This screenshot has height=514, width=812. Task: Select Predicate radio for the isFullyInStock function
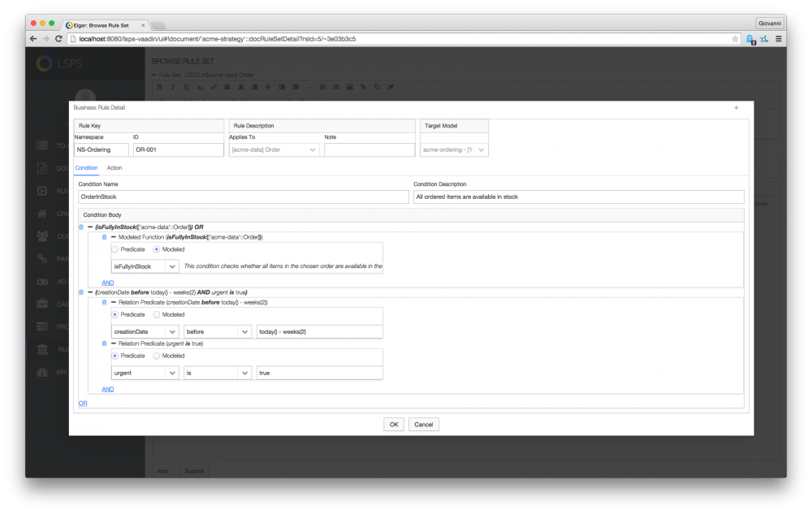tap(115, 249)
